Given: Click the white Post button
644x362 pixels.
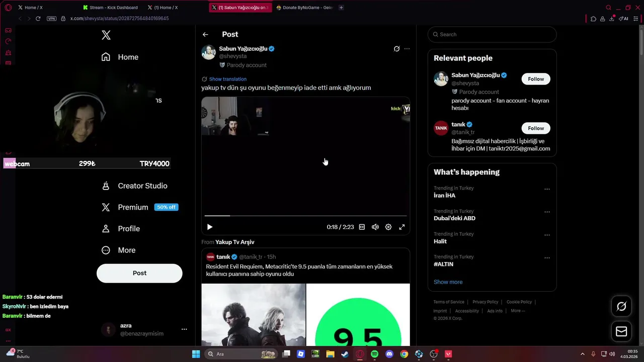Looking at the screenshot, I should (x=139, y=273).
